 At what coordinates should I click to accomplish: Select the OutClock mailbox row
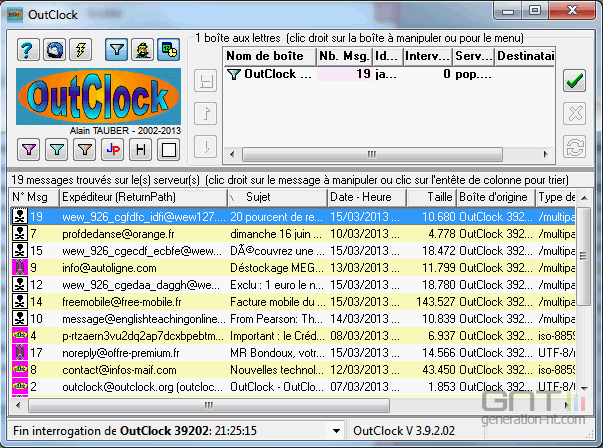(389, 74)
